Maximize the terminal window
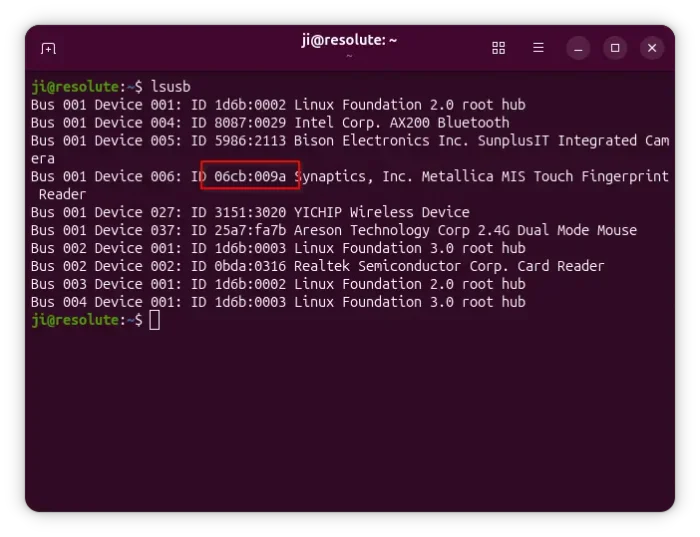 tap(615, 48)
